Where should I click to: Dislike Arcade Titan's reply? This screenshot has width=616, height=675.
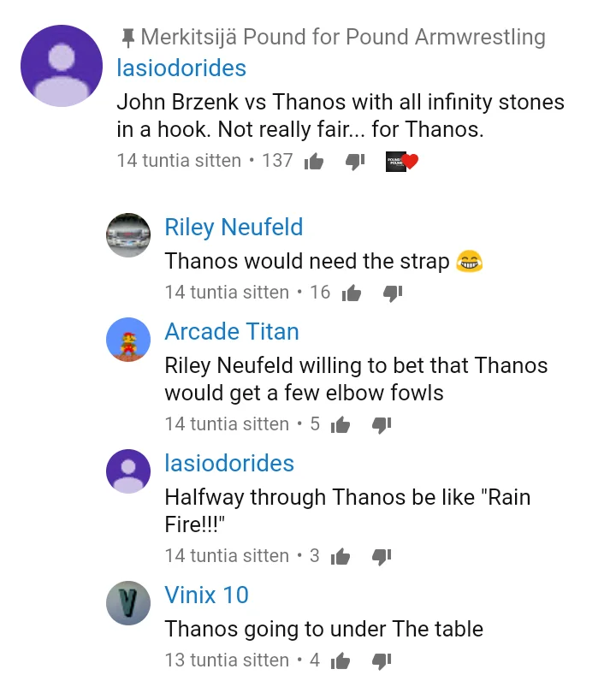[382, 425]
